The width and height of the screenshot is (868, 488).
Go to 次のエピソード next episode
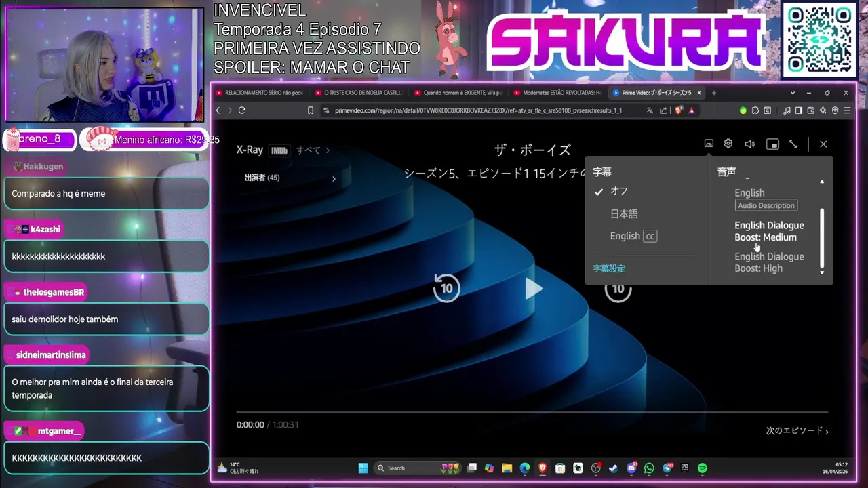(x=797, y=430)
